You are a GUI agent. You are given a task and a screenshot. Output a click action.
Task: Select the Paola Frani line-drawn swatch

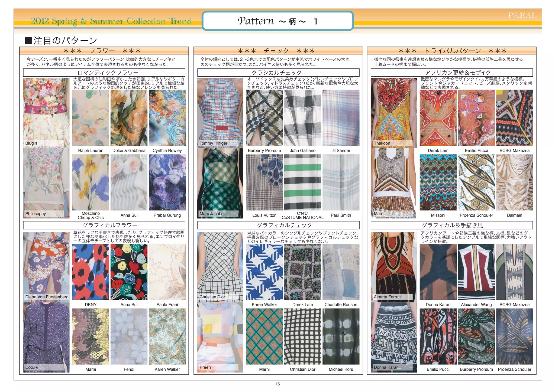point(167,272)
